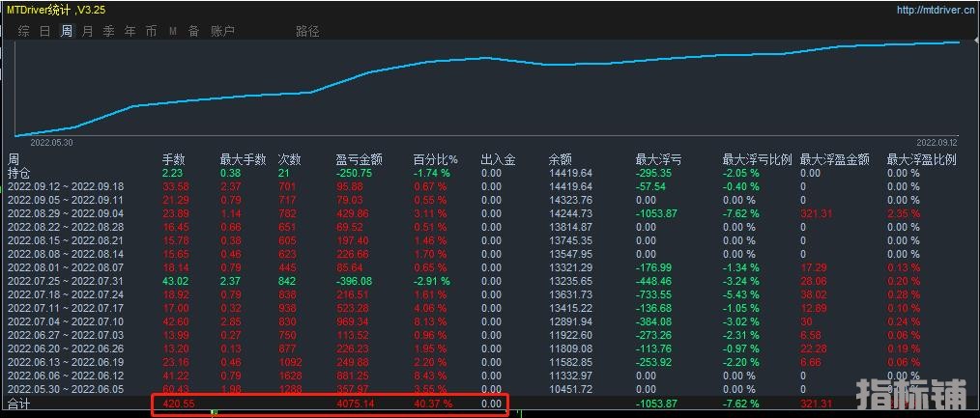This screenshot has height=418, width=980.
Task: Click the 周 column header
Action: click(14, 159)
